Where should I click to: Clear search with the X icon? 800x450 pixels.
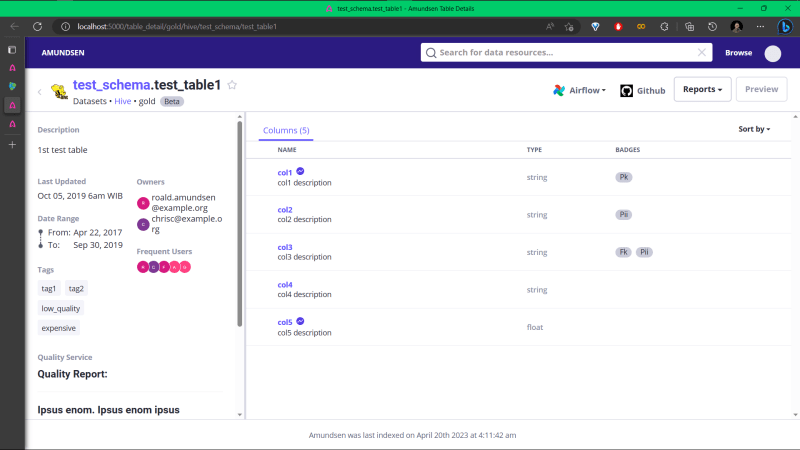pos(702,53)
